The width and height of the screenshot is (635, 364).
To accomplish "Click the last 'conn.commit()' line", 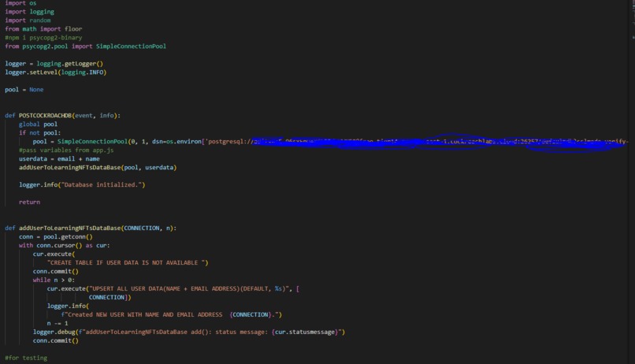I will [55, 340].
